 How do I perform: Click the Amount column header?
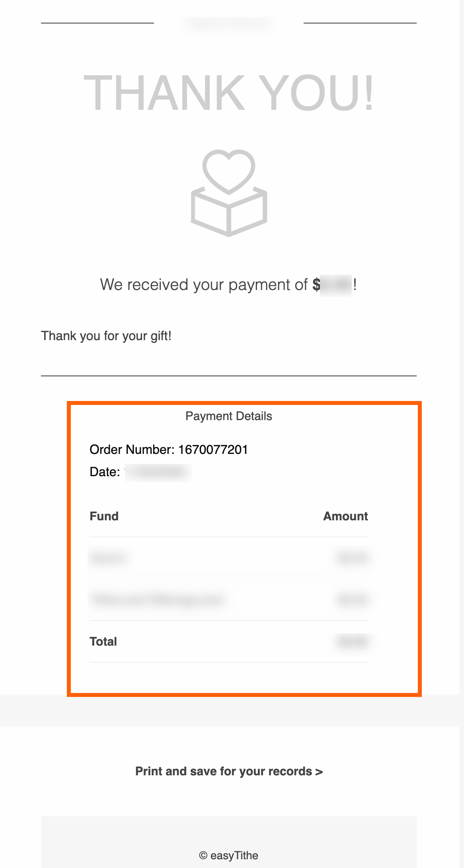click(345, 516)
